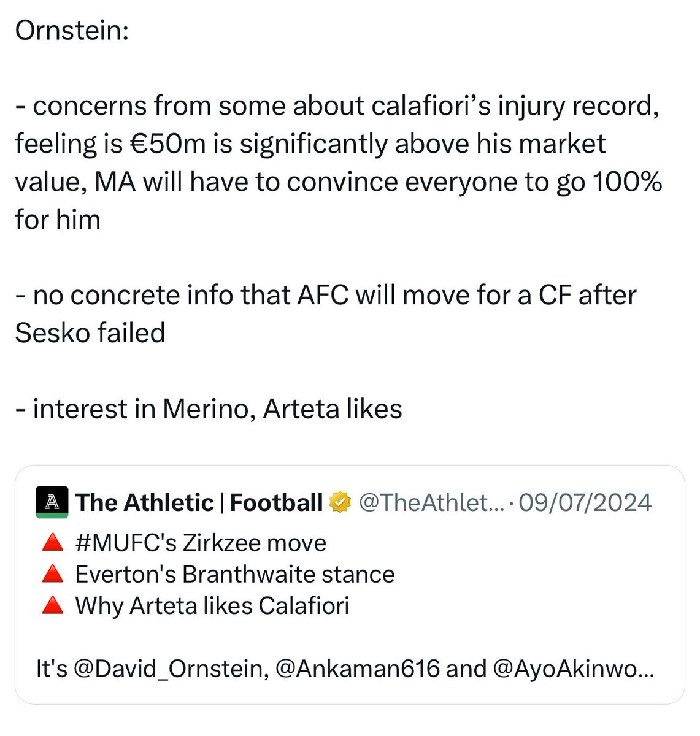The image size is (700, 736).
Task: Click the calafiori's injury record paragraph
Action: (x=339, y=163)
